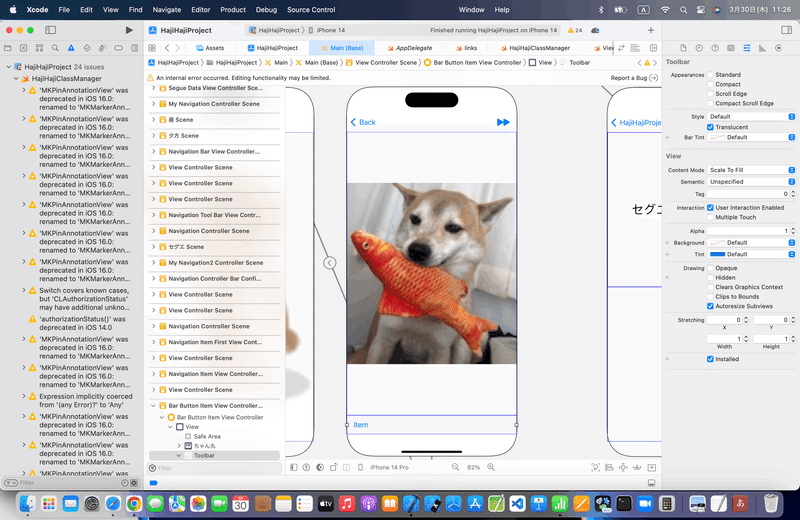Image resolution: width=800 pixels, height=520 pixels.
Task: Show the Identity inspector
Action: [x=731, y=48]
